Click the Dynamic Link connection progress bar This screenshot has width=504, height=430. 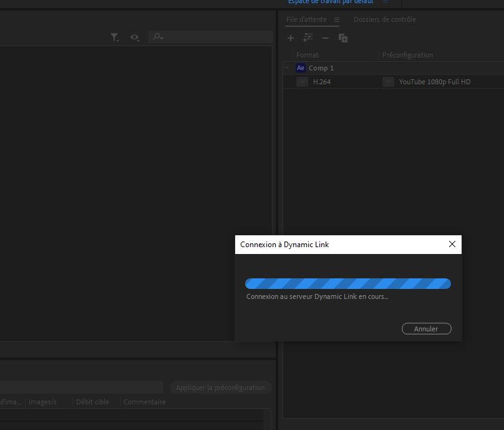(x=348, y=284)
